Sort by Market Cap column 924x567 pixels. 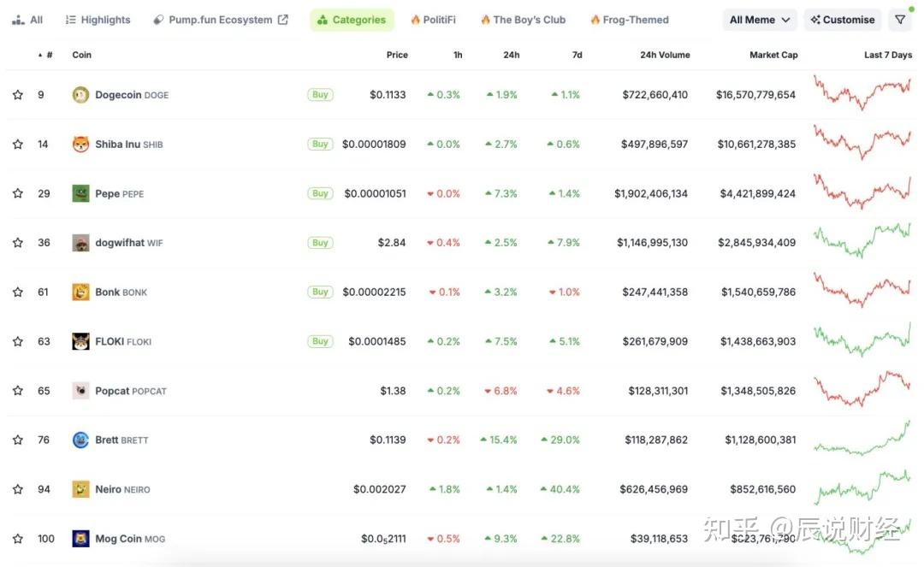773,55
